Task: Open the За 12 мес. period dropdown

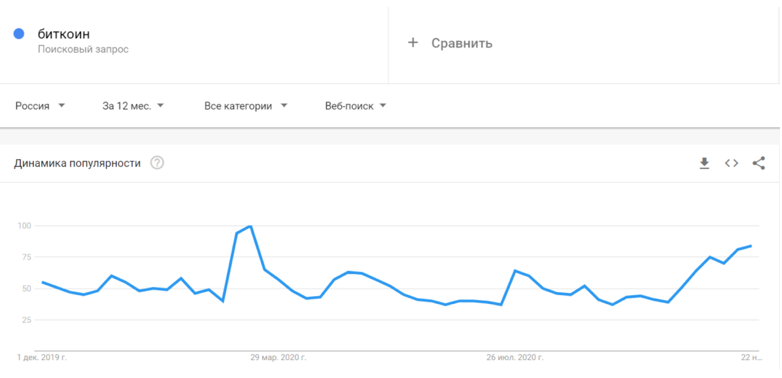Action: 133,106
